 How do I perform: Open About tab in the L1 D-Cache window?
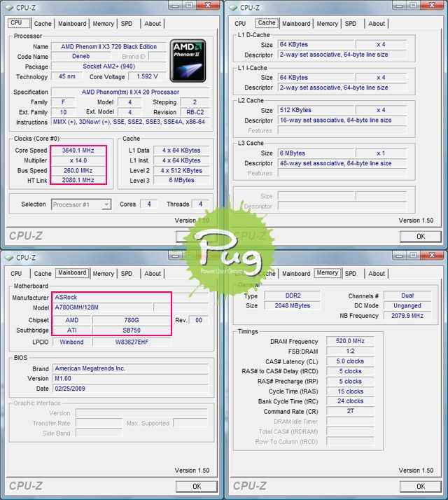377,24
